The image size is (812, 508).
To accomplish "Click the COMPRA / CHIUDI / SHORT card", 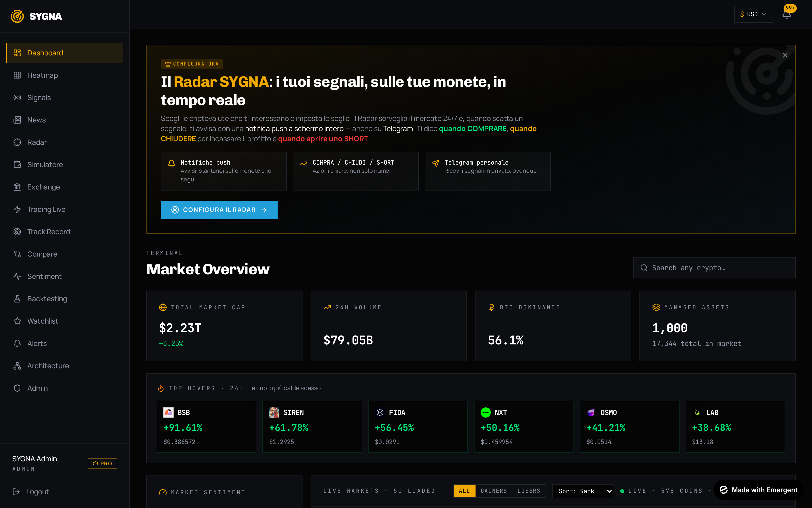I will (x=356, y=171).
